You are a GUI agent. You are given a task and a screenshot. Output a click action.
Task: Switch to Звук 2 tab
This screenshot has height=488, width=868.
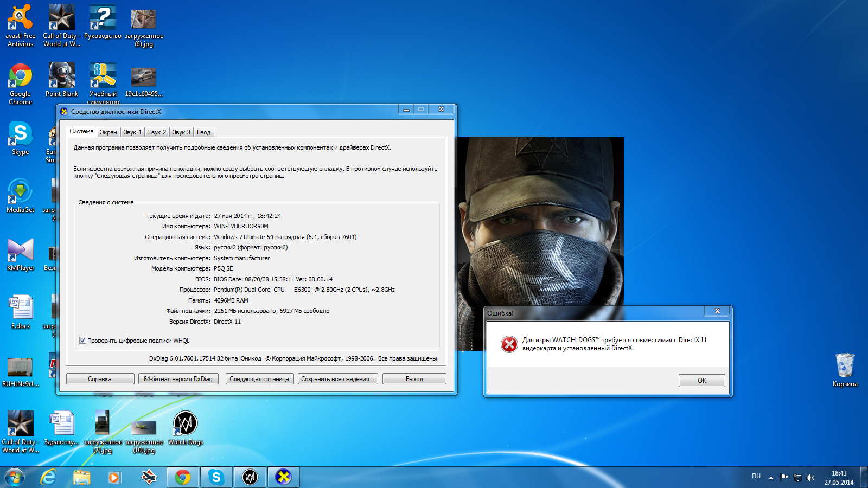tap(157, 132)
